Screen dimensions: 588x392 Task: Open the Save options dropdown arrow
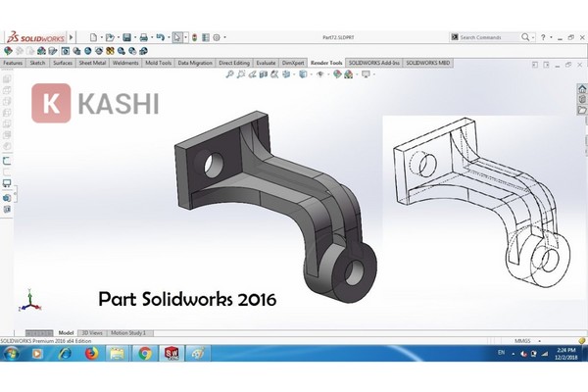[135, 37]
